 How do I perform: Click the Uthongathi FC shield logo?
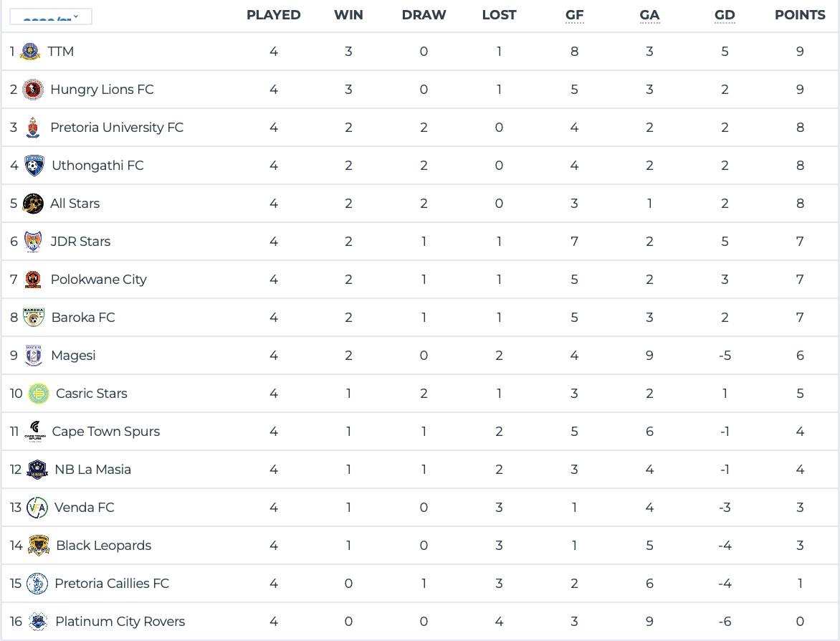[x=34, y=166]
